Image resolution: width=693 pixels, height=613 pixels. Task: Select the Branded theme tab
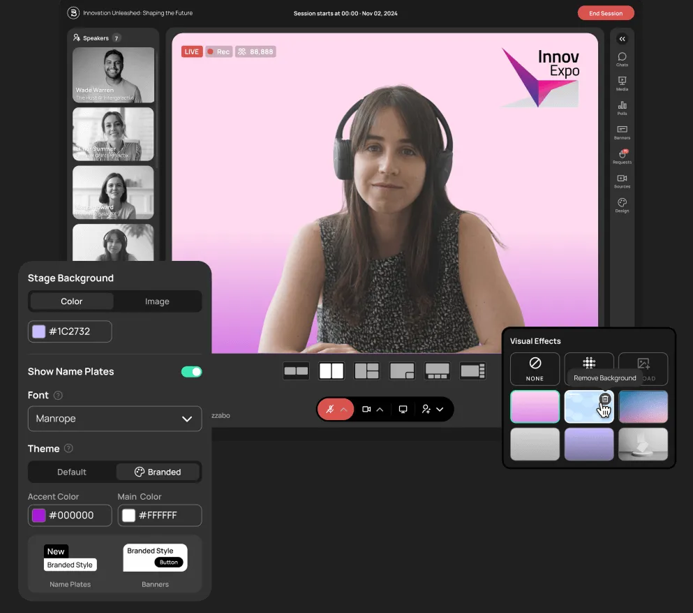(158, 472)
